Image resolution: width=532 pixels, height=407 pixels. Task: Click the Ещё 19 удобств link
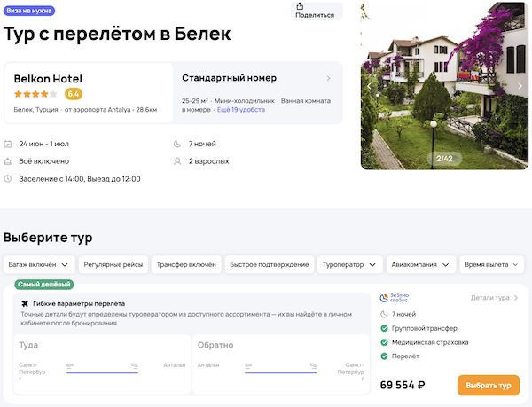[x=240, y=110]
